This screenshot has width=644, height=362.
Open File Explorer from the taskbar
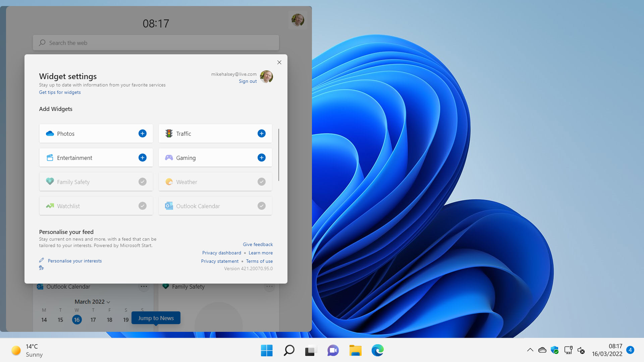click(x=355, y=350)
